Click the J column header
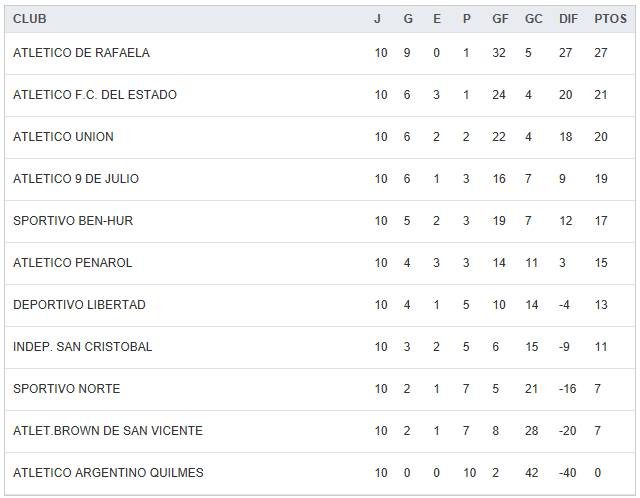The image size is (640, 498). click(377, 19)
